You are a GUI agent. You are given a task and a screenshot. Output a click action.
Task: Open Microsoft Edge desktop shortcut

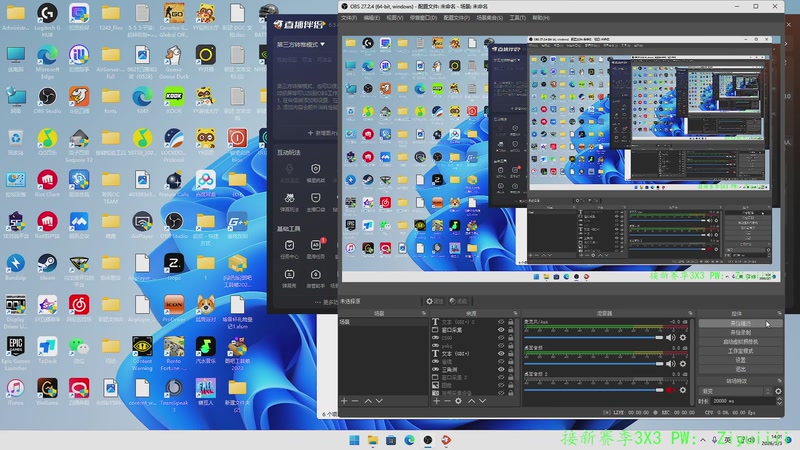pyautogui.click(x=47, y=60)
